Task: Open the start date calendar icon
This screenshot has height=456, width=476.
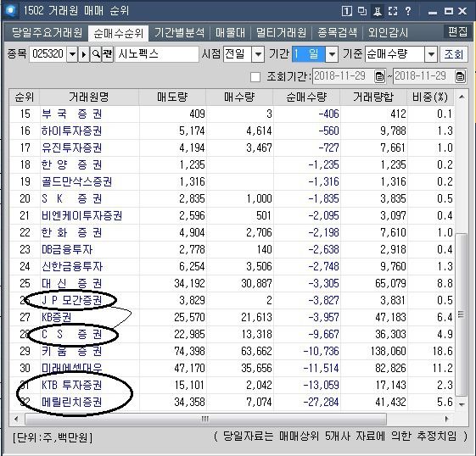Action: click(x=379, y=76)
